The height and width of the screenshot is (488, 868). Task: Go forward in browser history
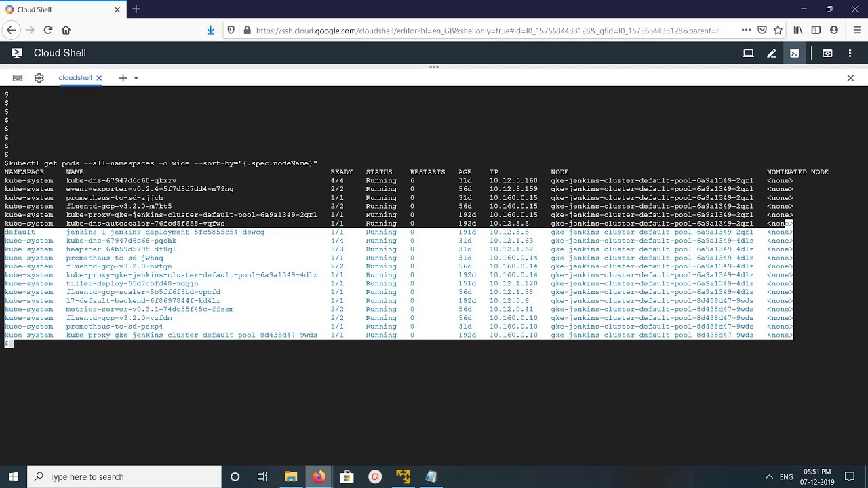coord(29,30)
